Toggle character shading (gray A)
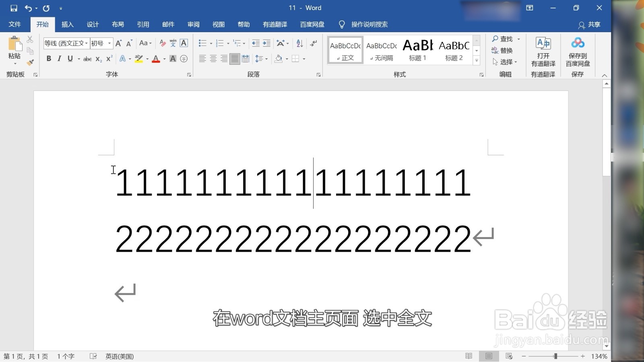This screenshot has width=644, height=362. click(173, 59)
